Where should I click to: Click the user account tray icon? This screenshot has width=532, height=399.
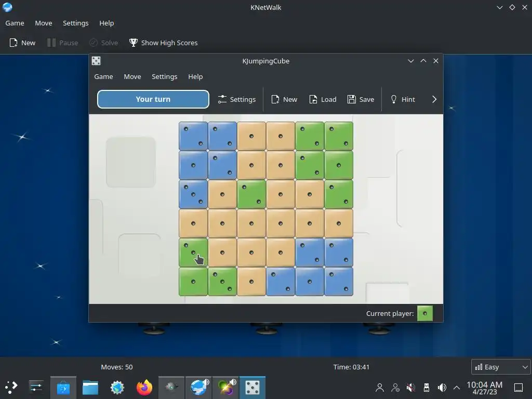pyautogui.click(x=380, y=388)
